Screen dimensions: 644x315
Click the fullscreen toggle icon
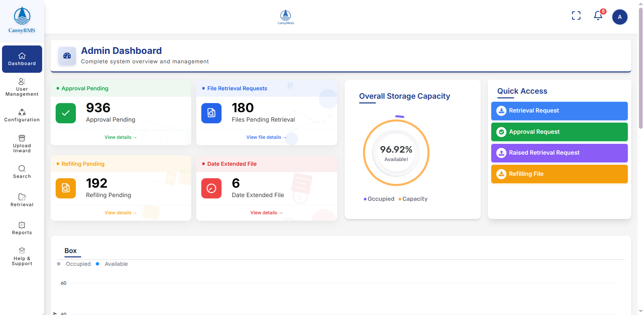click(576, 16)
